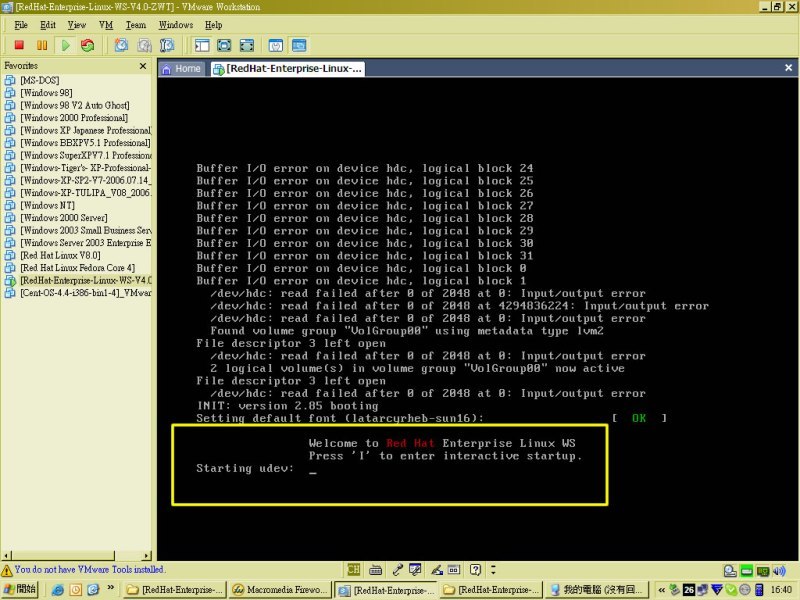Image resolution: width=800 pixels, height=600 pixels.
Task: Revert to snapshot toolbar icon
Action: click(144, 45)
